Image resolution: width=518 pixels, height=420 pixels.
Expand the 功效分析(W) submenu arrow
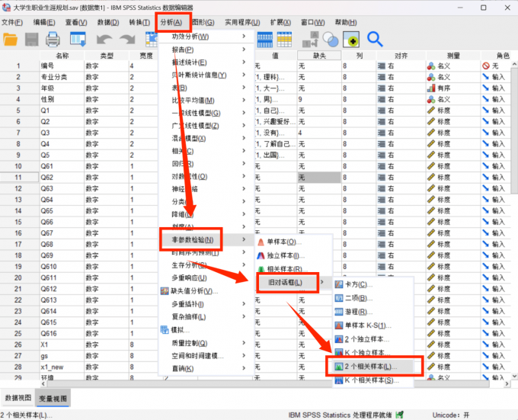point(244,37)
